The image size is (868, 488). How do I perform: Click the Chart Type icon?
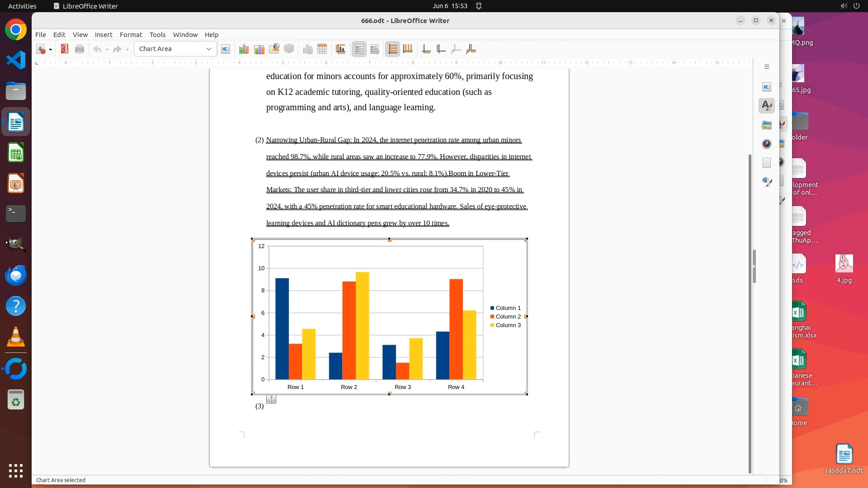point(244,49)
